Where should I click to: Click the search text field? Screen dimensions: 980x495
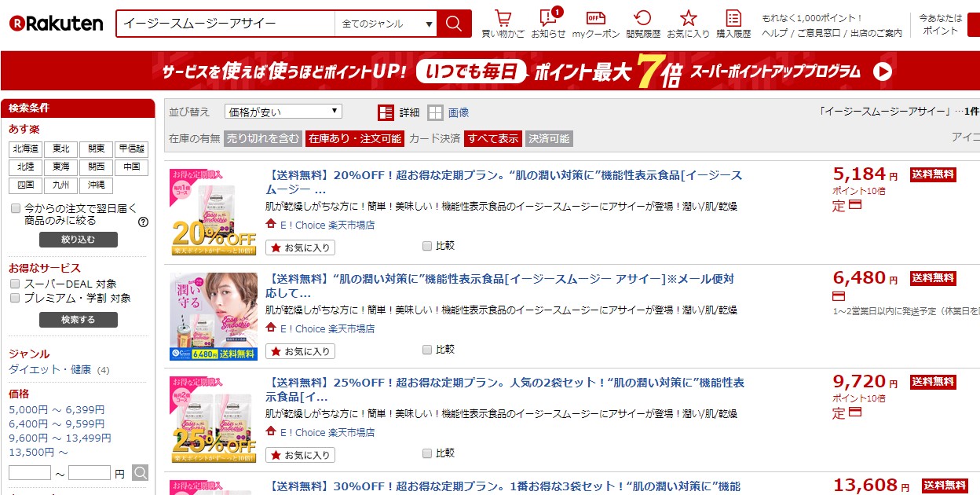point(226,24)
